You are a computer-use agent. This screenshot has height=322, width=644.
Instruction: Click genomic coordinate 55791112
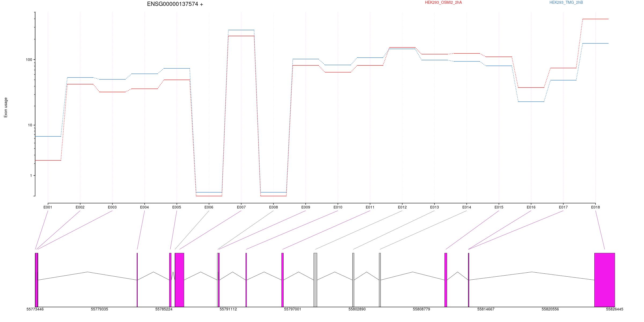click(228, 309)
